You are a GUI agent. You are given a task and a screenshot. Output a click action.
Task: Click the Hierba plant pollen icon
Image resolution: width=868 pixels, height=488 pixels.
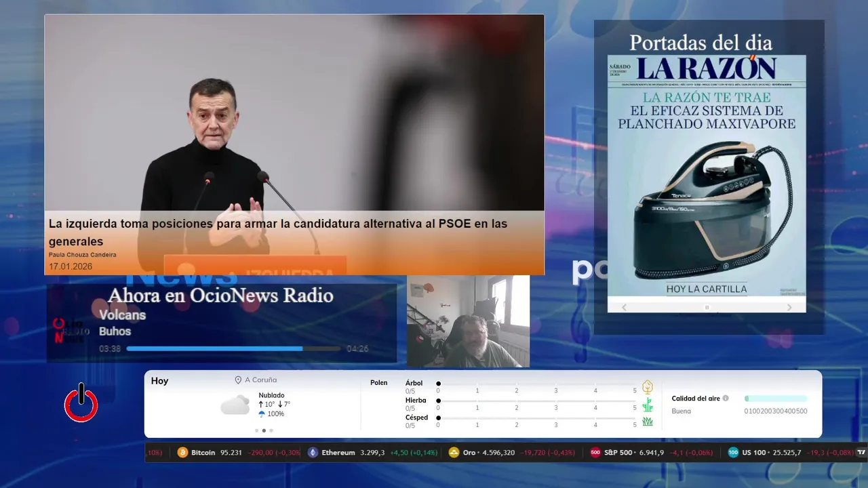pyautogui.click(x=648, y=405)
